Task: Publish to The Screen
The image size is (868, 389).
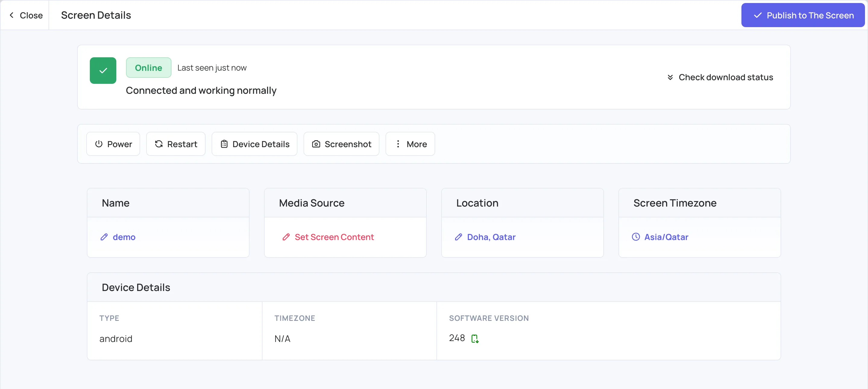Action: coord(803,15)
